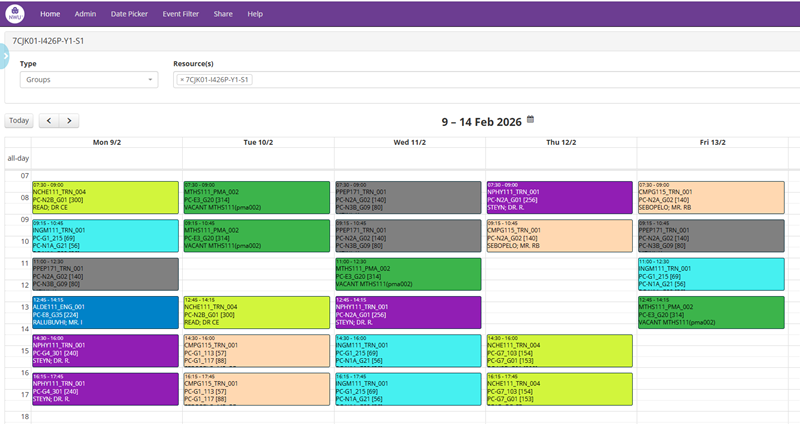Open Wednesday 07:30 PPEP171_TRN_001 event
The height and width of the screenshot is (424, 800).
tap(408, 197)
